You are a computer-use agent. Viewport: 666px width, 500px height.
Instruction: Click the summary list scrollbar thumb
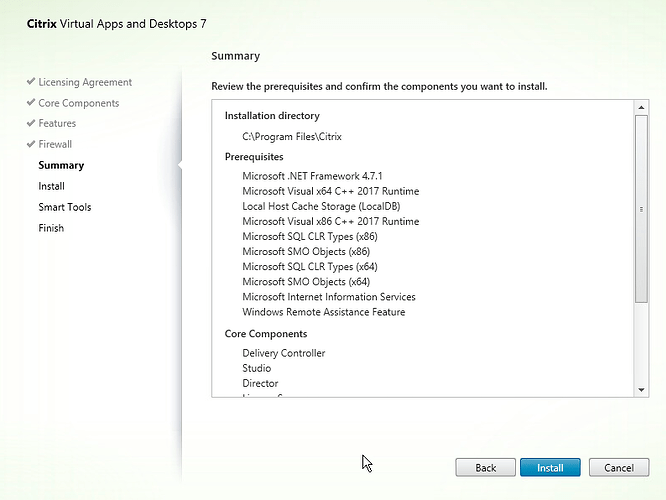coord(641,208)
